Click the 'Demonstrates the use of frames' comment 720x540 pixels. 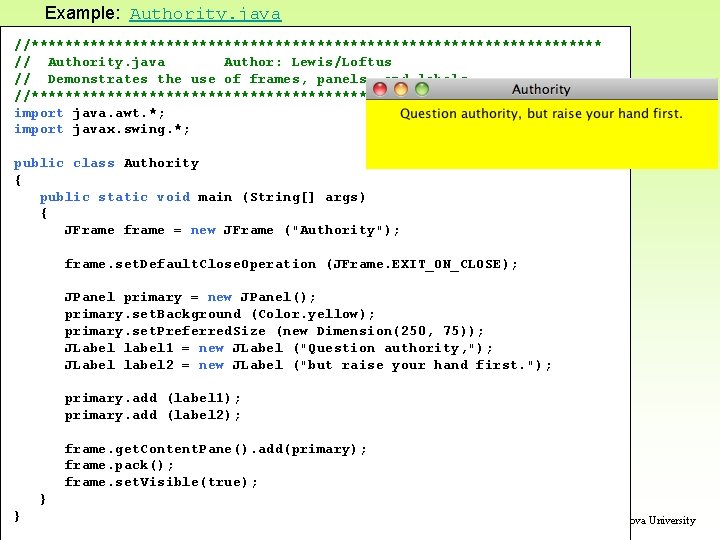pyautogui.click(x=207, y=79)
